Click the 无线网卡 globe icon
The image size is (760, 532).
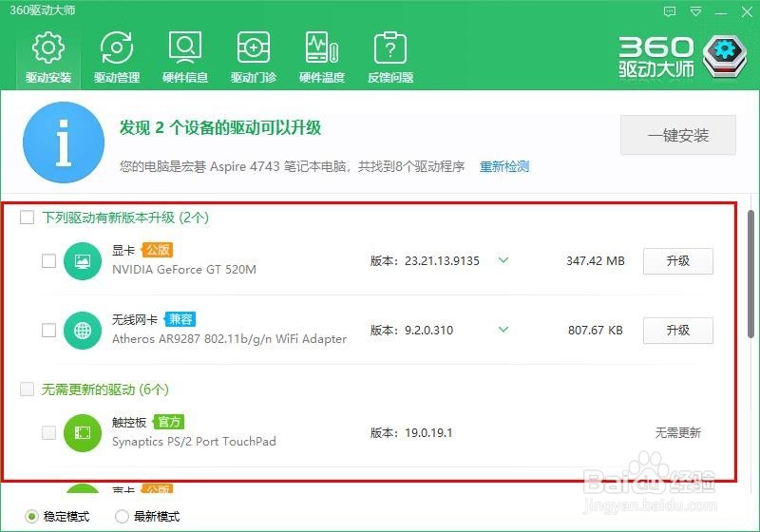point(83,331)
